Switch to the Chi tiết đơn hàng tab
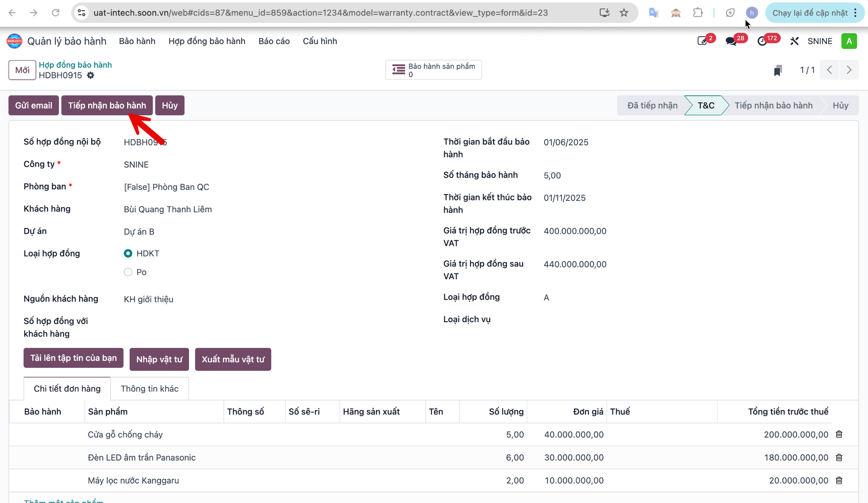This screenshot has width=868, height=503. coord(67,389)
